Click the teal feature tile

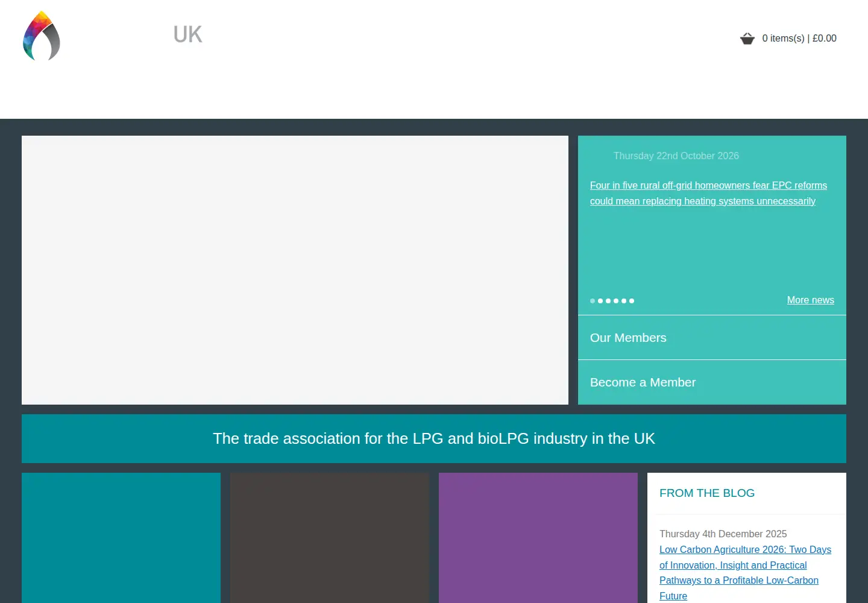click(121, 538)
